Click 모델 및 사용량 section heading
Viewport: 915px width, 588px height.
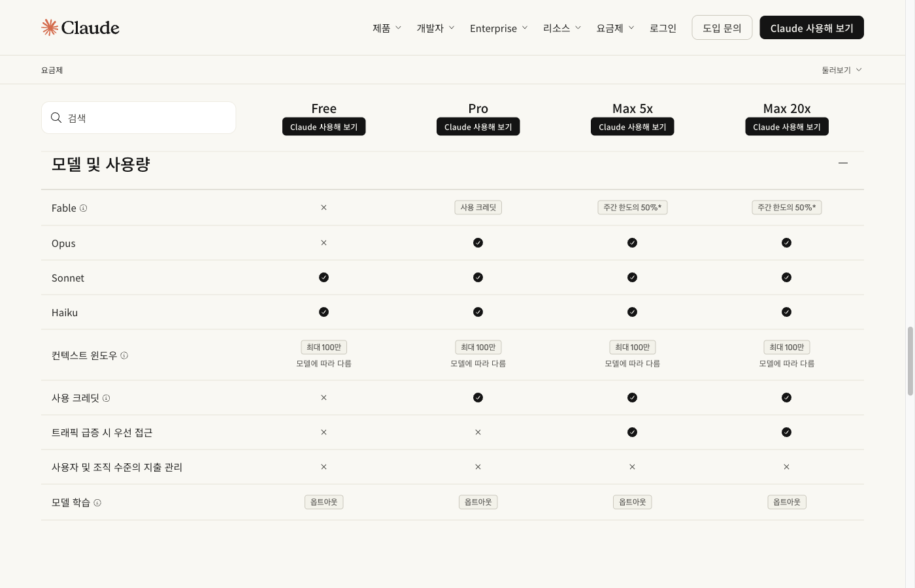pyautogui.click(x=101, y=164)
